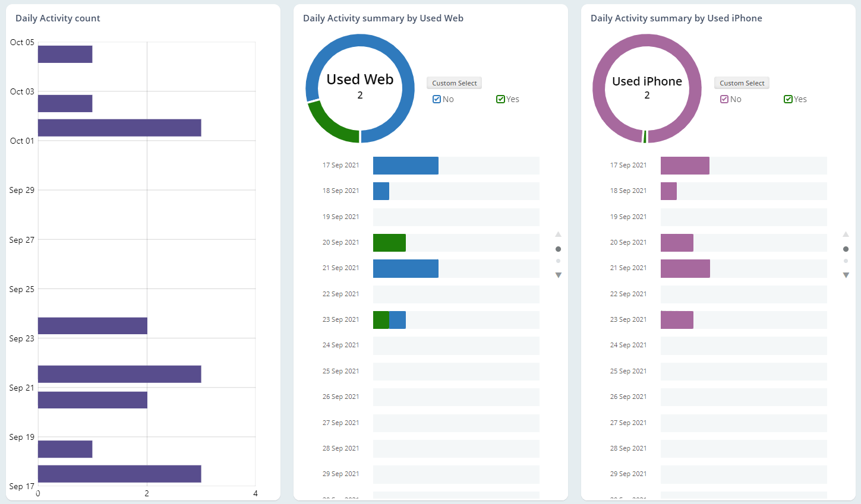Click the 23 Sep 2021 label in iPhone chart
This screenshot has width=861, height=504.
pyautogui.click(x=628, y=319)
